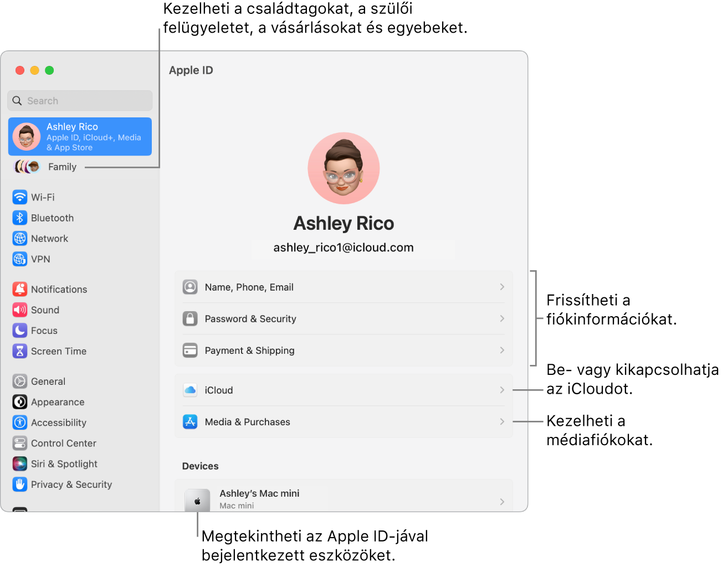Select the Notifications bell icon
Viewport: 728px width, 567px height.
(20, 289)
